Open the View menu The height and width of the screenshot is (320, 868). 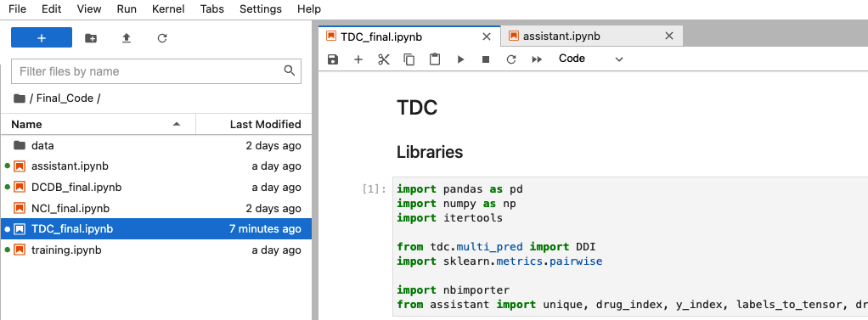[x=89, y=8]
